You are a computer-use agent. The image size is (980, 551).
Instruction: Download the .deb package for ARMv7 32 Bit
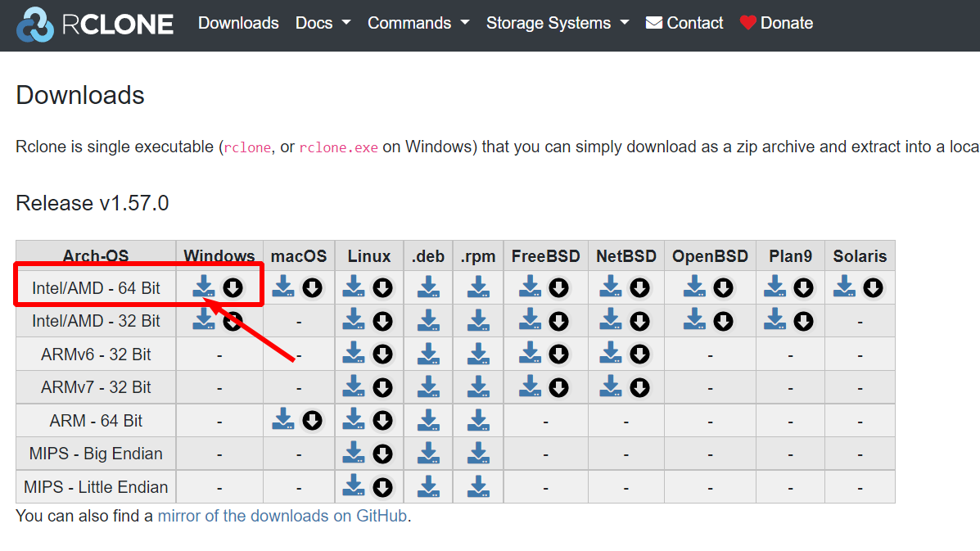pyautogui.click(x=429, y=386)
